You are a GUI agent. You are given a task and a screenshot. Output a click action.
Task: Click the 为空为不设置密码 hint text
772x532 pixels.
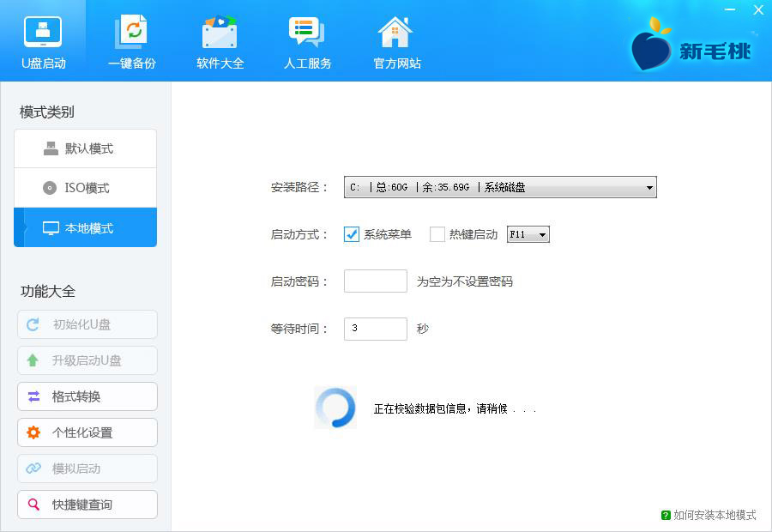pyautogui.click(x=464, y=281)
